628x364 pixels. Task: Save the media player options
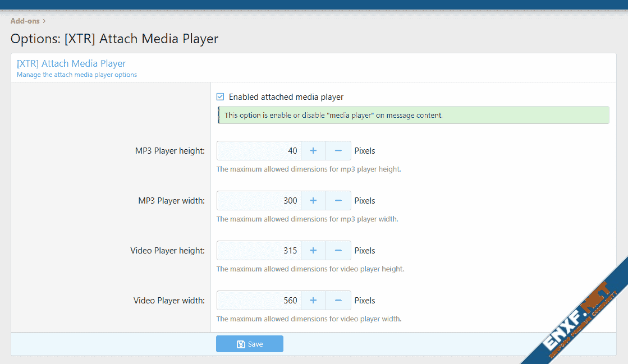(x=250, y=344)
